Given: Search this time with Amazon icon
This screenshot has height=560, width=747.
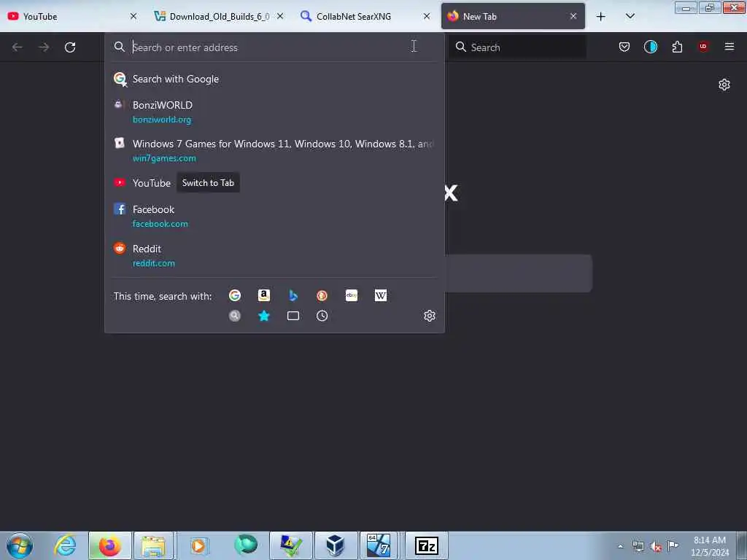Looking at the screenshot, I should click(264, 296).
